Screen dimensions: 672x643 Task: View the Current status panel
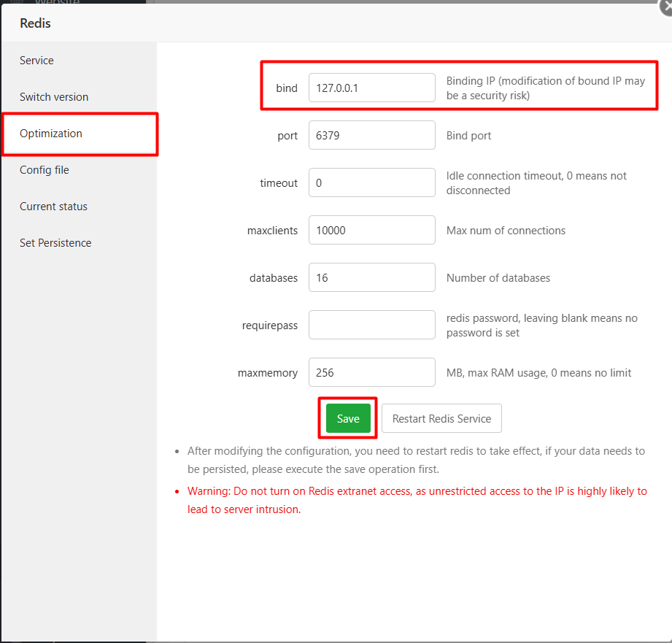pyautogui.click(x=52, y=206)
